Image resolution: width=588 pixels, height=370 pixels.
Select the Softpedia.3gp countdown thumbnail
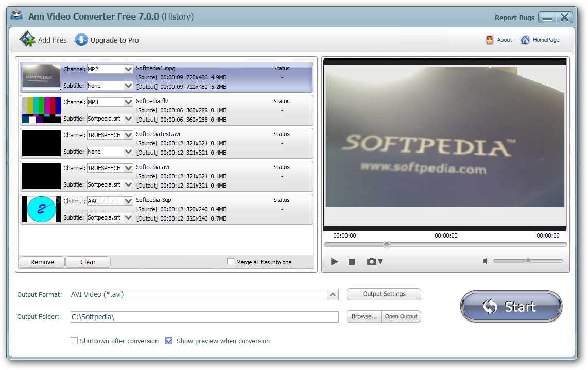[41, 209]
